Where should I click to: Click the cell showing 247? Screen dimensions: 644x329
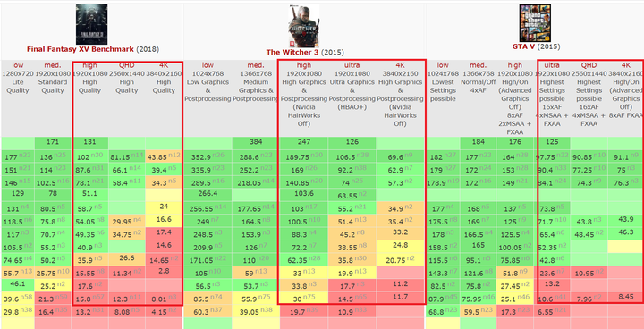coord(303,142)
